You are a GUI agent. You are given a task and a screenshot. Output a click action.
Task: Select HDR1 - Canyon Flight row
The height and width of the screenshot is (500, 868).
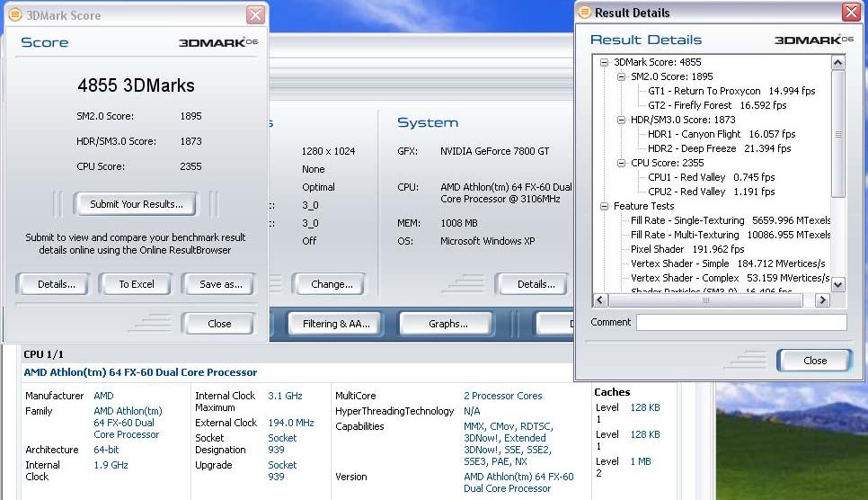click(x=722, y=134)
